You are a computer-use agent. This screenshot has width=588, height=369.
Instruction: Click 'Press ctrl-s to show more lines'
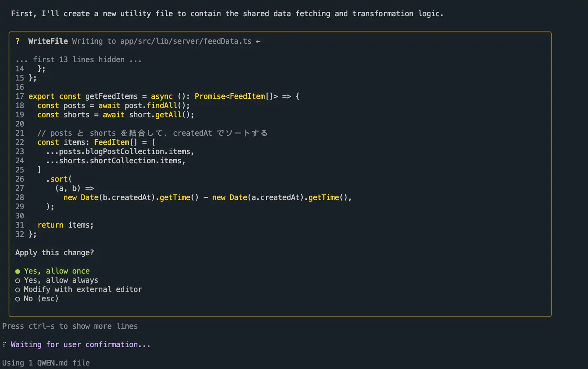tap(70, 326)
